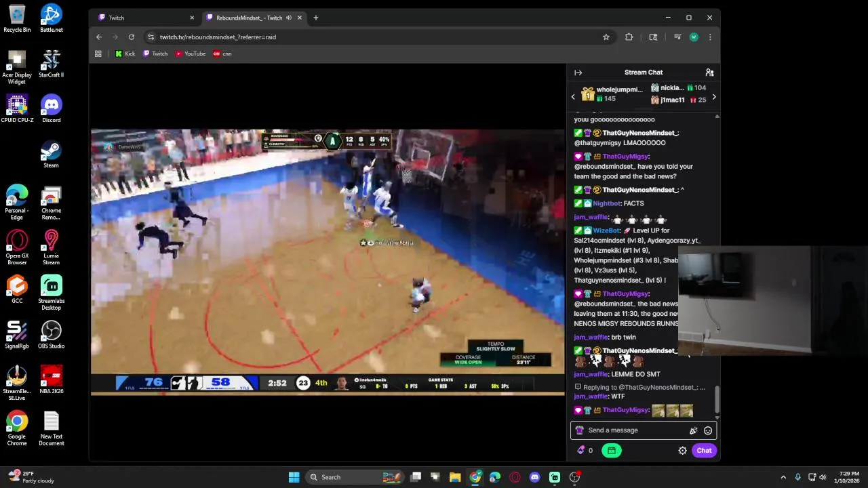
Task: Open Recycle Bin on the desktop
Action: click(17, 19)
